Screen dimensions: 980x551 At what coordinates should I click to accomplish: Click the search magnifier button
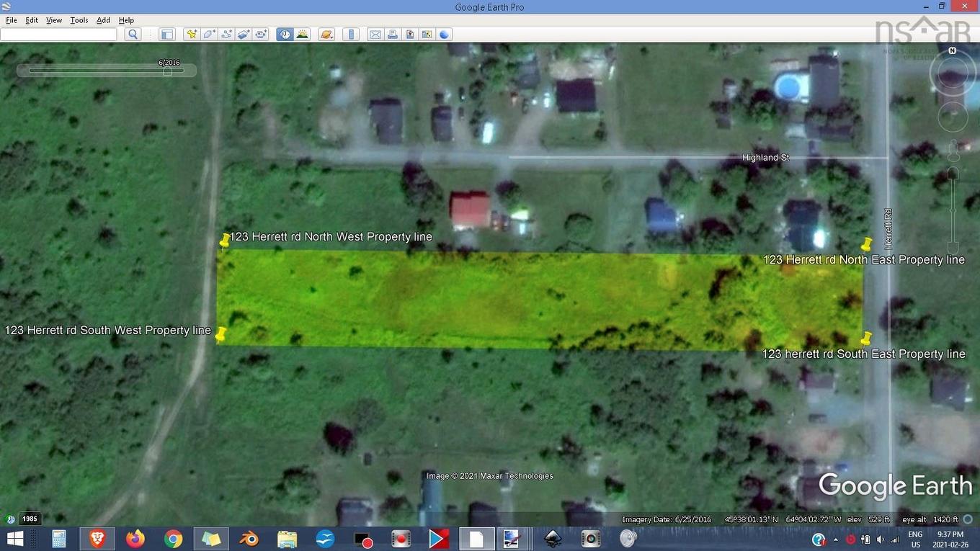(x=133, y=34)
